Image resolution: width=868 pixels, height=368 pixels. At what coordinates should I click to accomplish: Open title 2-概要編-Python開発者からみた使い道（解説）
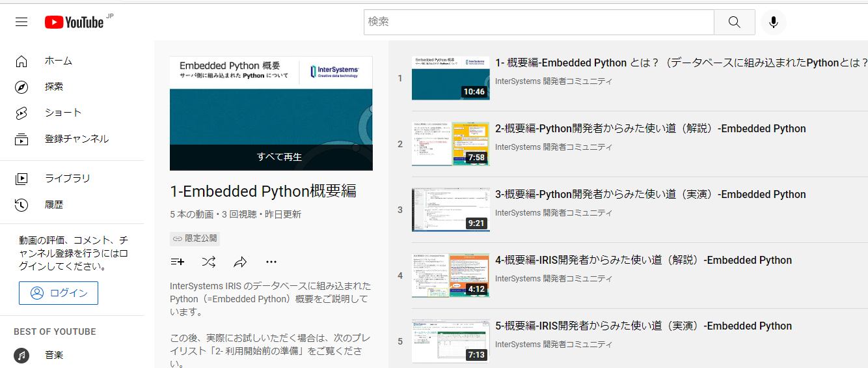[x=651, y=129]
